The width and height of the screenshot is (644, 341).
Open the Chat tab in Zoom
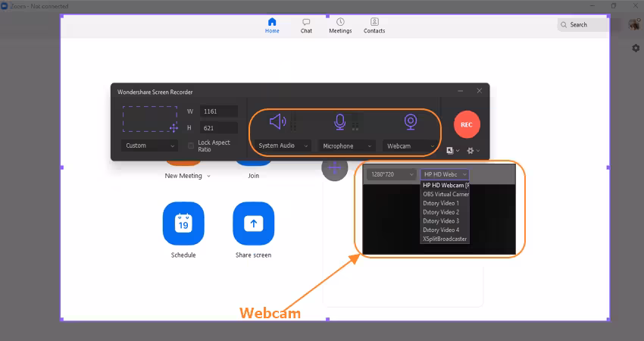[x=306, y=26]
